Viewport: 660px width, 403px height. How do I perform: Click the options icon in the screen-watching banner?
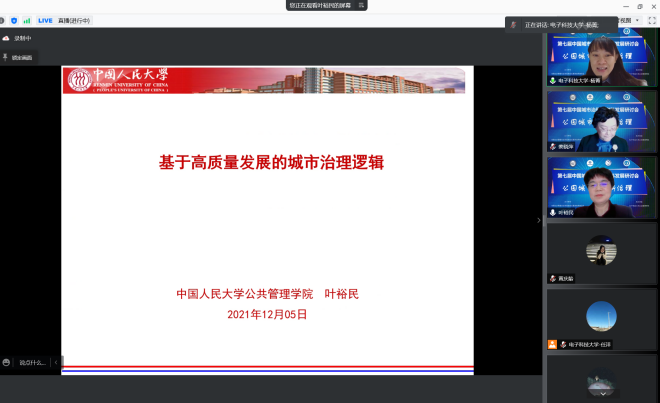[361, 5]
